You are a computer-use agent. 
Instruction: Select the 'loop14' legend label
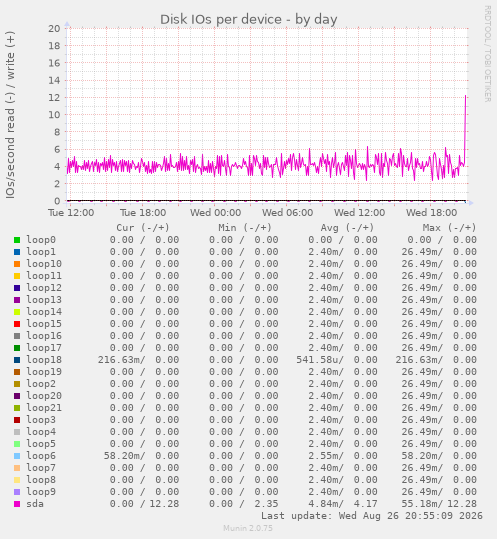(44, 312)
